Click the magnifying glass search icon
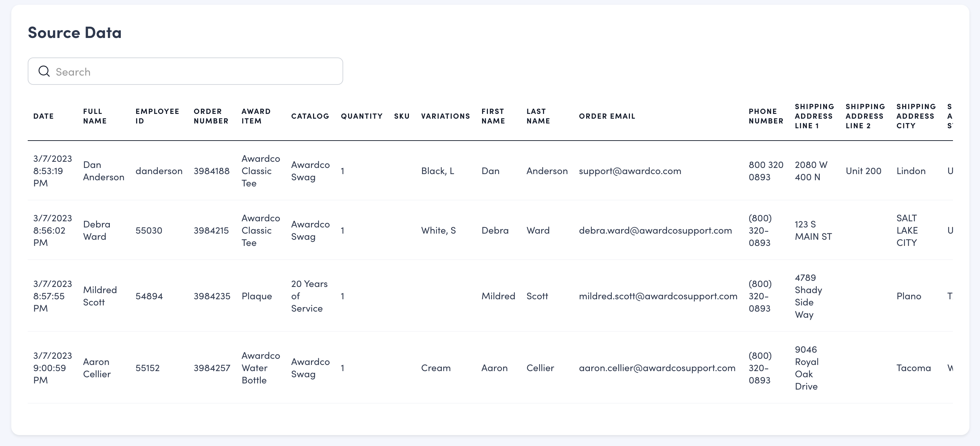 tap(44, 71)
